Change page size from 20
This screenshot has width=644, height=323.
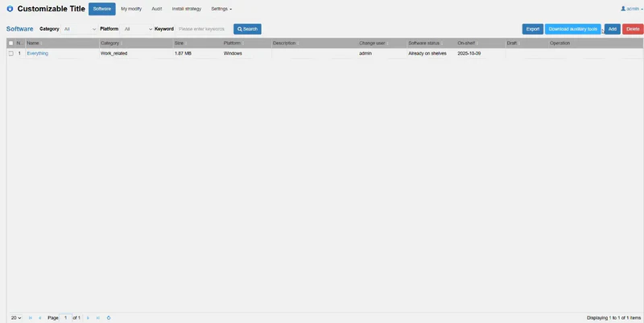coord(16,317)
